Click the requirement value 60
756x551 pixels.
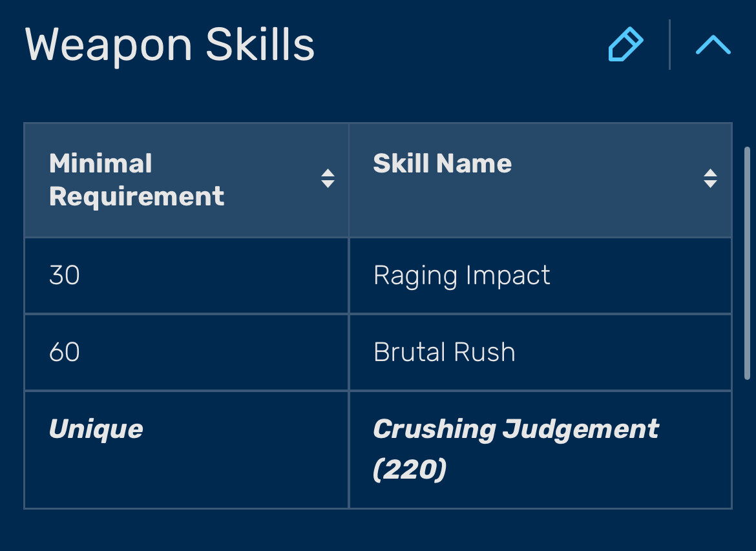click(64, 352)
